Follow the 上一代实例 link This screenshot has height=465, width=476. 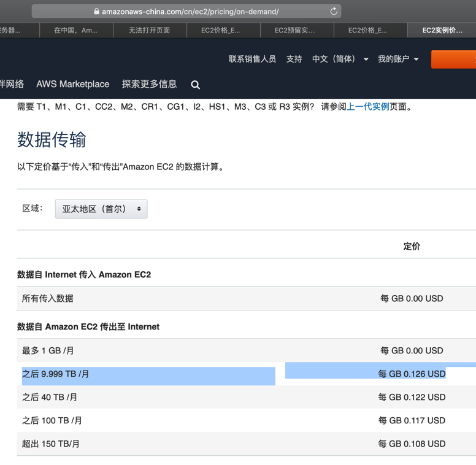[367, 107]
